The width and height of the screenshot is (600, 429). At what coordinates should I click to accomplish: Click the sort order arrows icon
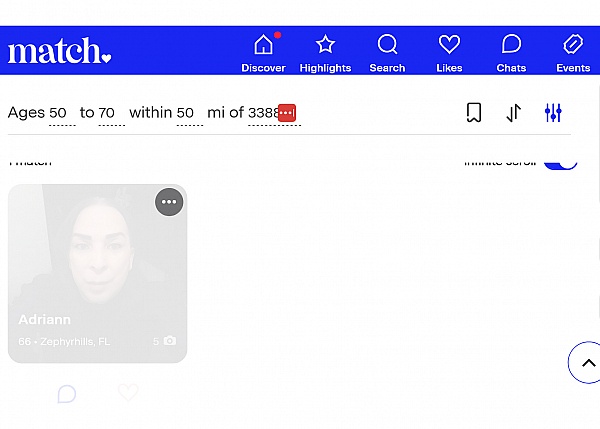pos(513,113)
